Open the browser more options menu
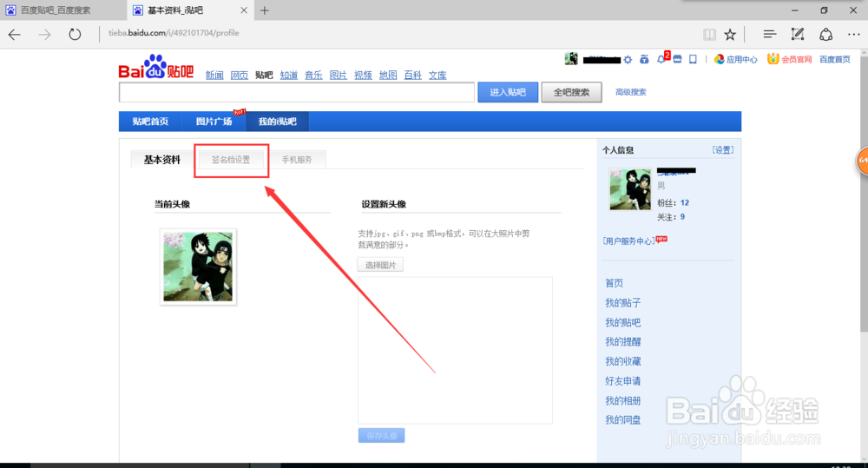The width and height of the screenshot is (868, 468). [x=853, y=35]
